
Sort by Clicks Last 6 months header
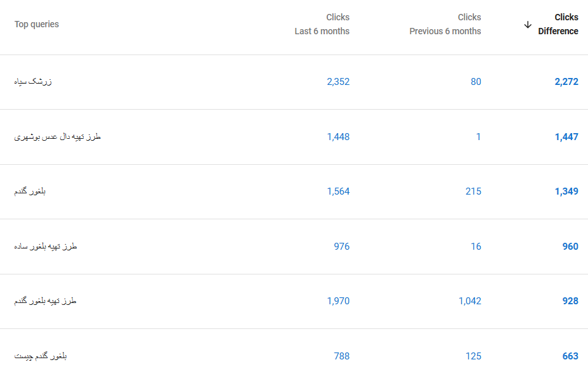click(322, 24)
